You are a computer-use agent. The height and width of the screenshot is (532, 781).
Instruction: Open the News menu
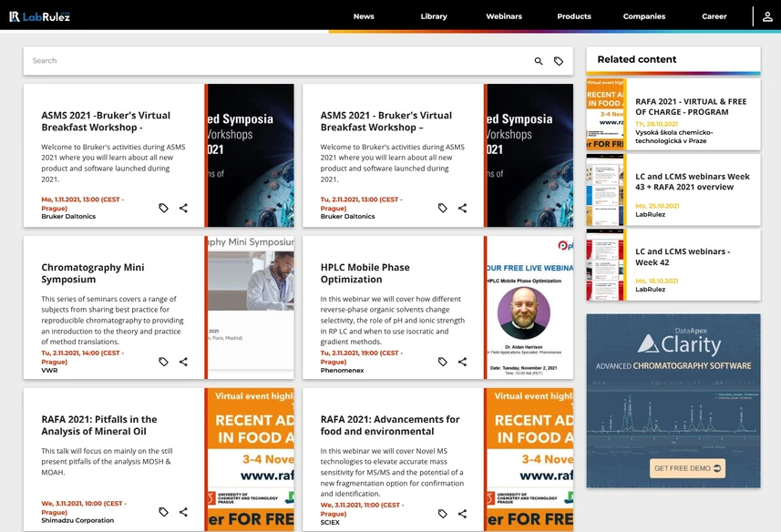click(364, 16)
